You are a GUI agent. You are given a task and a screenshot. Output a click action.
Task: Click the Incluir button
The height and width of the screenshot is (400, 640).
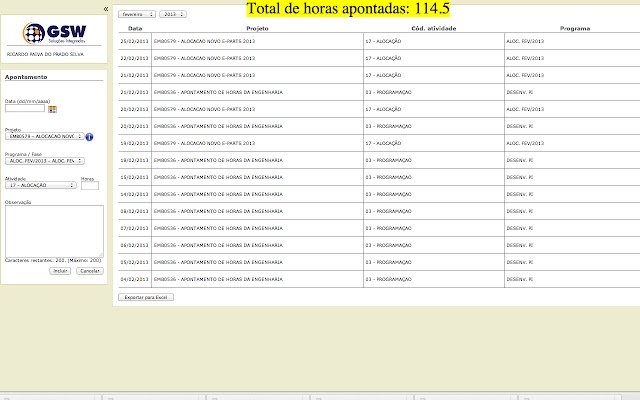click(x=60, y=271)
